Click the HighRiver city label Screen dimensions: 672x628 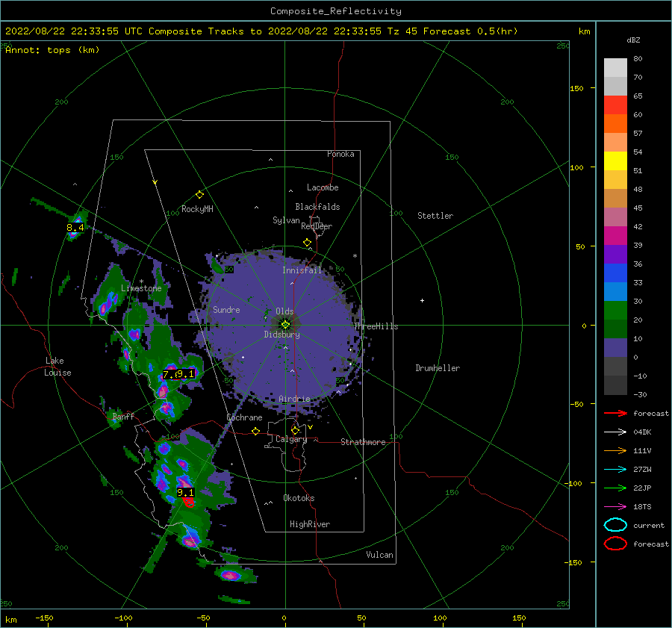tap(310, 524)
